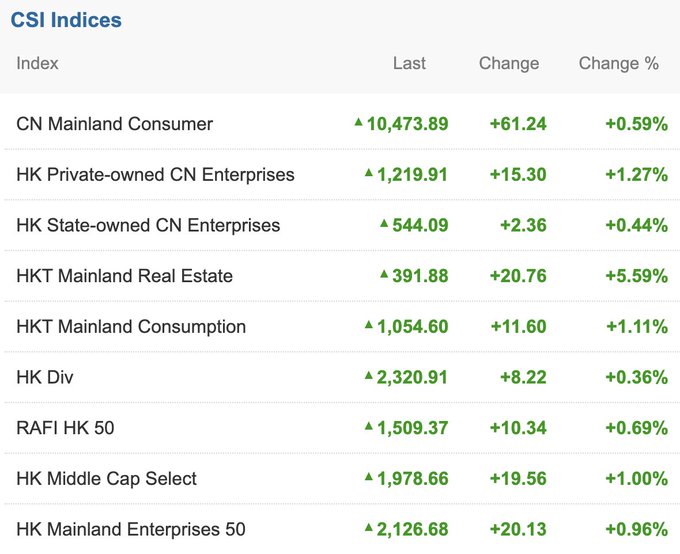
Task: Open CN Mainland Consumer index
Action: pos(115,124)
